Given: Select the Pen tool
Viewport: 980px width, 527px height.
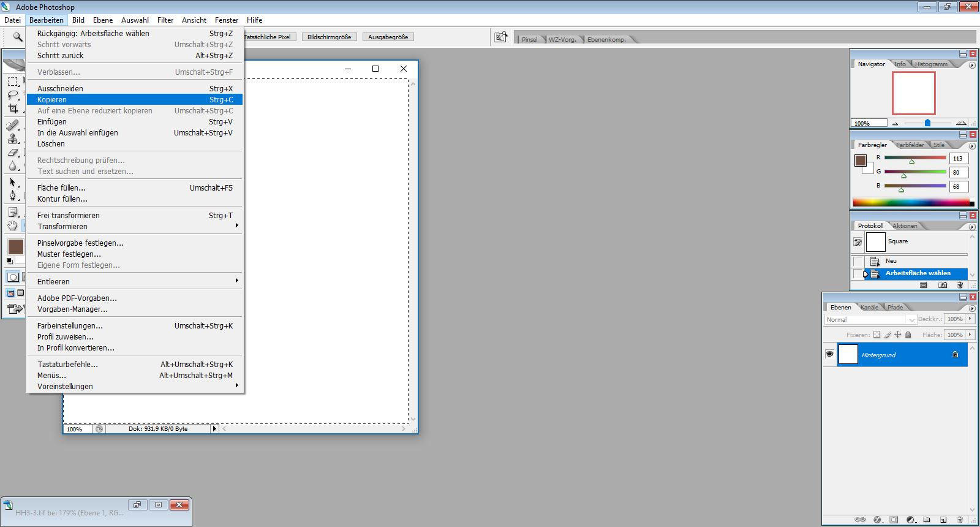Looking at the screenshot, I should point(13,195).
